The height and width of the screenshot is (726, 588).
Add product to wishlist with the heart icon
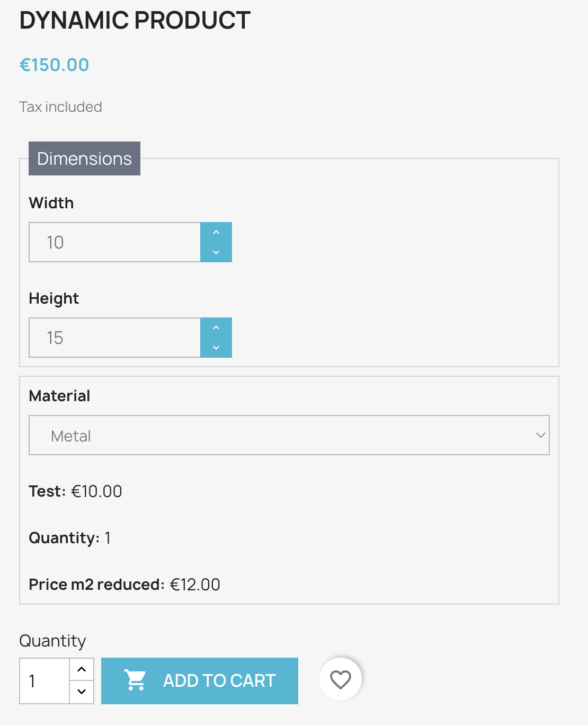tap(341, 679)
